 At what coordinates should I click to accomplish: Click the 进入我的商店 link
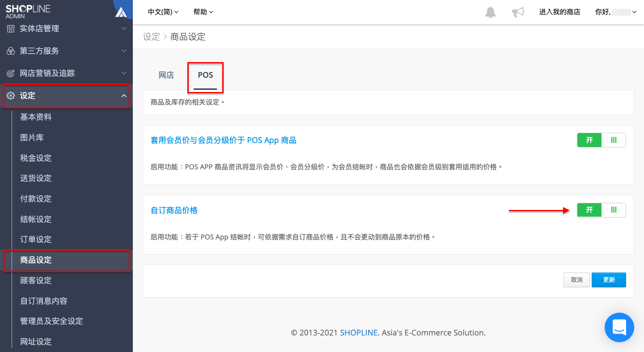point(559,12)
